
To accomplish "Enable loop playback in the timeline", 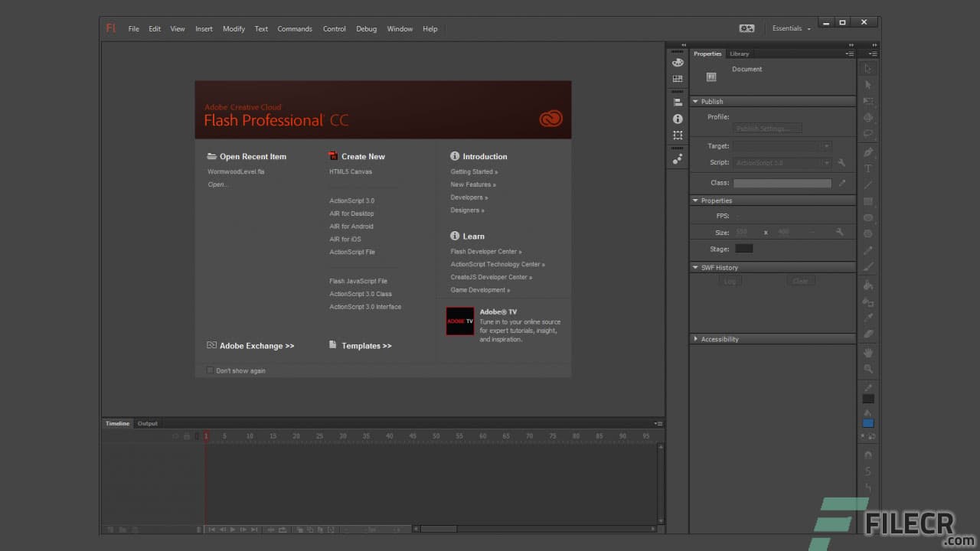I will [281, 529].
